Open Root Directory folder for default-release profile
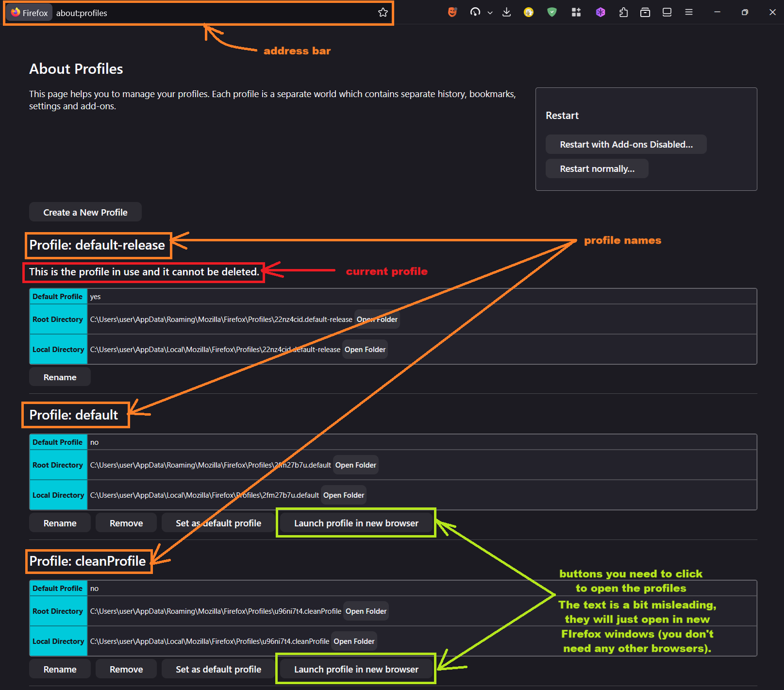 click(377, 320)
